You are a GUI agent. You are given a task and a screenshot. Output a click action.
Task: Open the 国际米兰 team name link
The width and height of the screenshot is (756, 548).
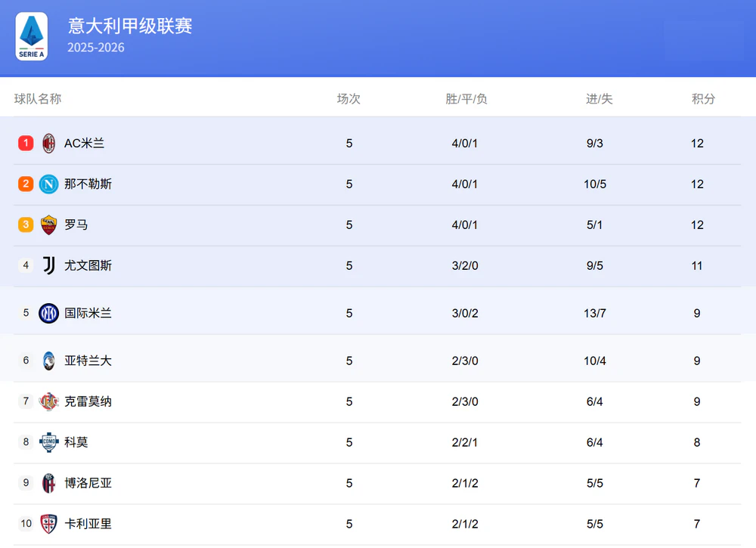(x=88, y=313)
